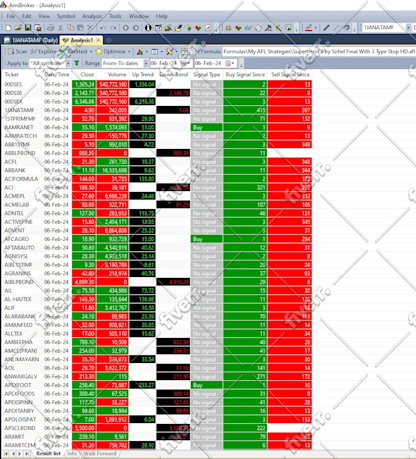Viewport: 416px width, 459px height.
Task: Click the settings wrench icon in Analysis toolbar
Action: click(x=169, y=52)
